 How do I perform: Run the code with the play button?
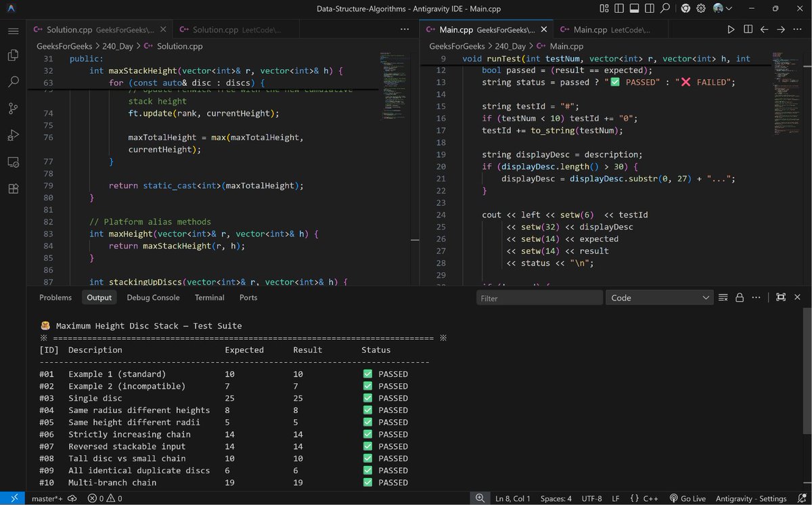tap(731, 30)
